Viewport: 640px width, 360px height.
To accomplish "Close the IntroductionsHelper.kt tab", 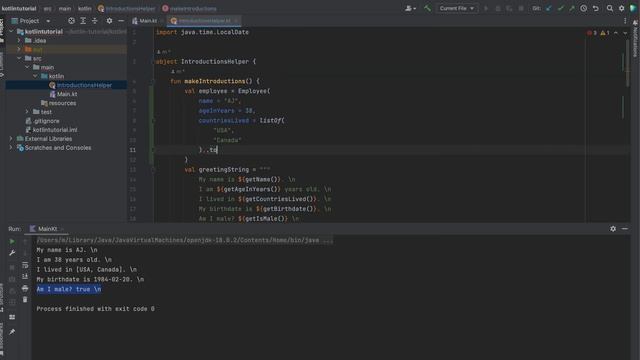I will (236, 21).
